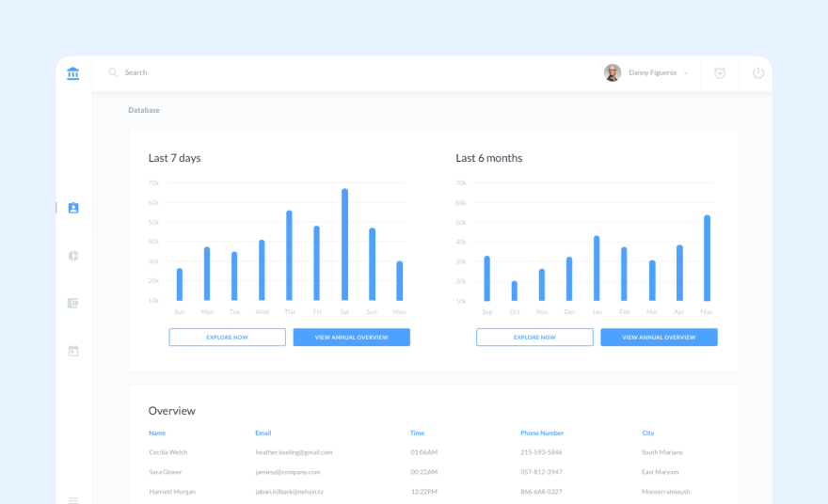Viewport: 828px width, 504px height.
Task: Click View Annual Overview under Last 6 months
Action: 659,338
